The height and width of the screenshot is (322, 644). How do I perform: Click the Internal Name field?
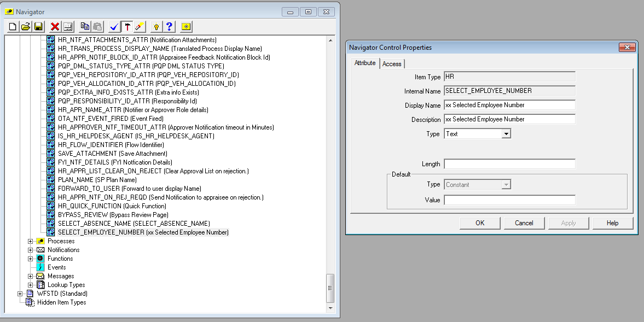[510, 91]
